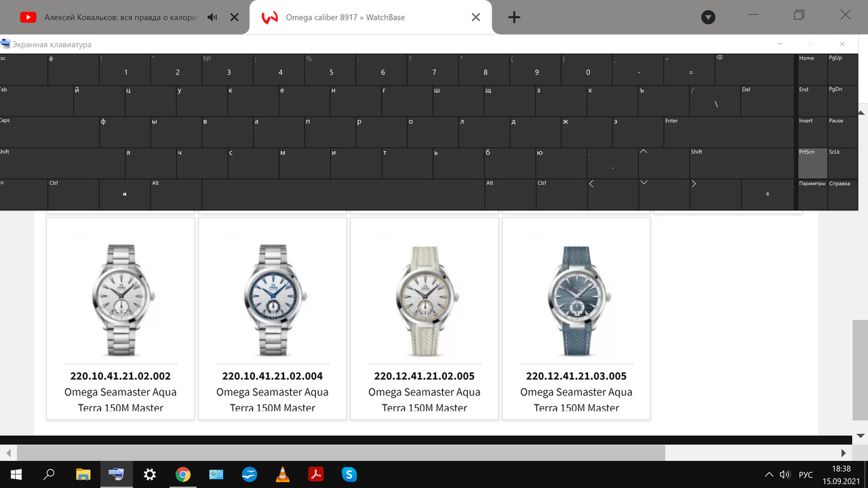The width and height of the screenshot is (868, 488).
Task: Open File Explorer from the taskbar
Action: pyautogui.click(x=83, y=474)
